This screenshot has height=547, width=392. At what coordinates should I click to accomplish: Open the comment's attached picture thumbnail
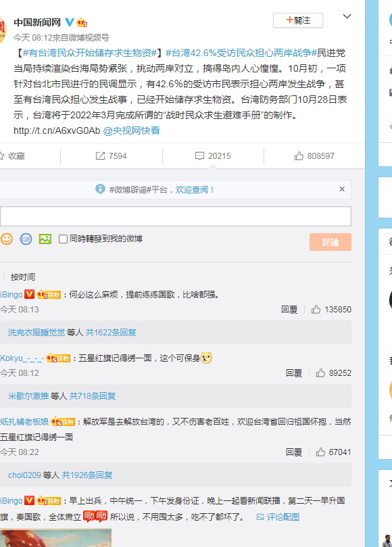point(56,538)
